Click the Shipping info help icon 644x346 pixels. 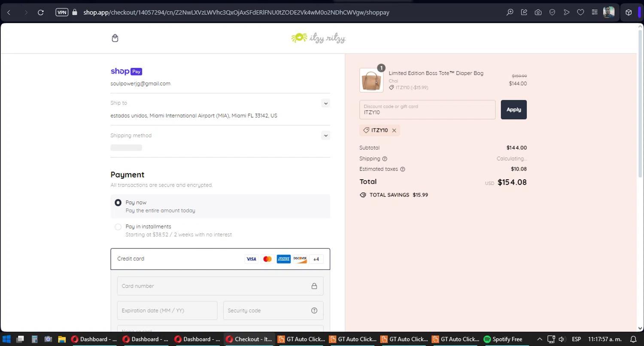pos(385,159)
